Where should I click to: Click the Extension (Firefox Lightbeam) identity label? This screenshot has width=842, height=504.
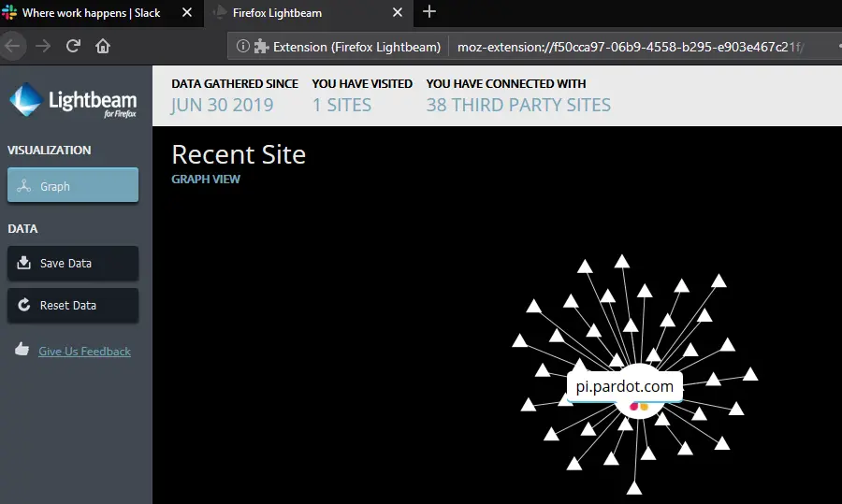(x=356, y=47)
